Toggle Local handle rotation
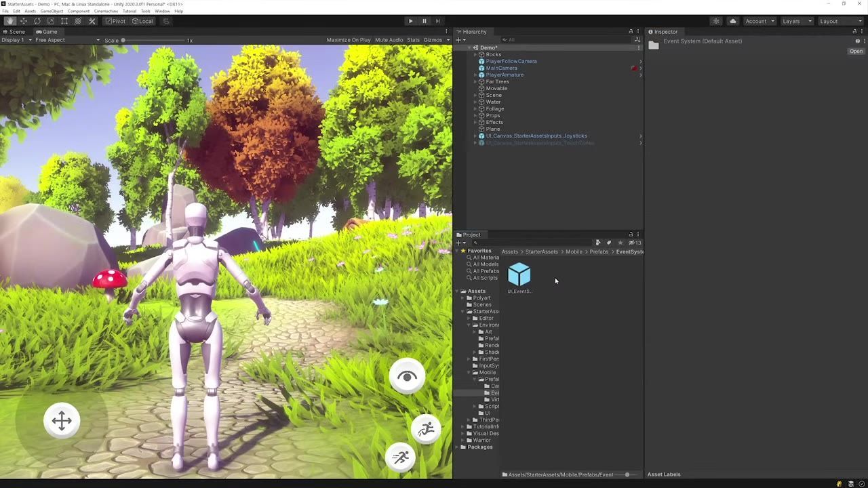This screenshot has height=488, width=868. pos(143,21)
